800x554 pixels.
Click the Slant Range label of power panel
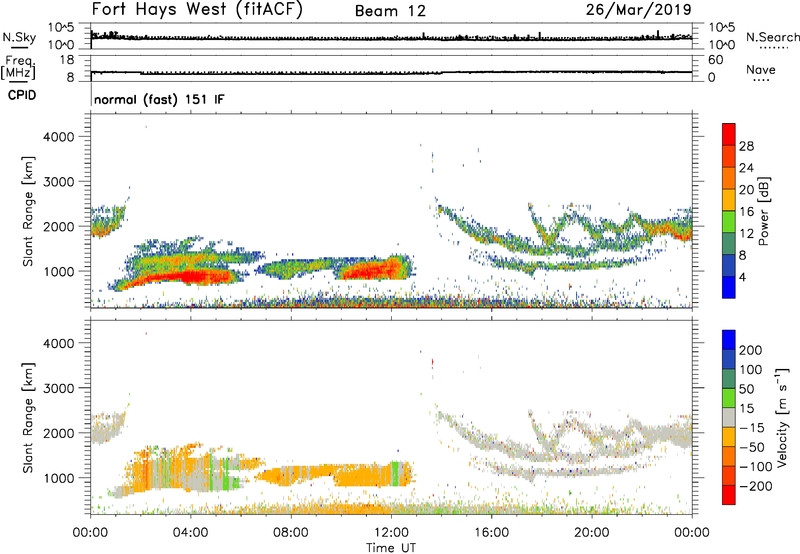[28, 211]
